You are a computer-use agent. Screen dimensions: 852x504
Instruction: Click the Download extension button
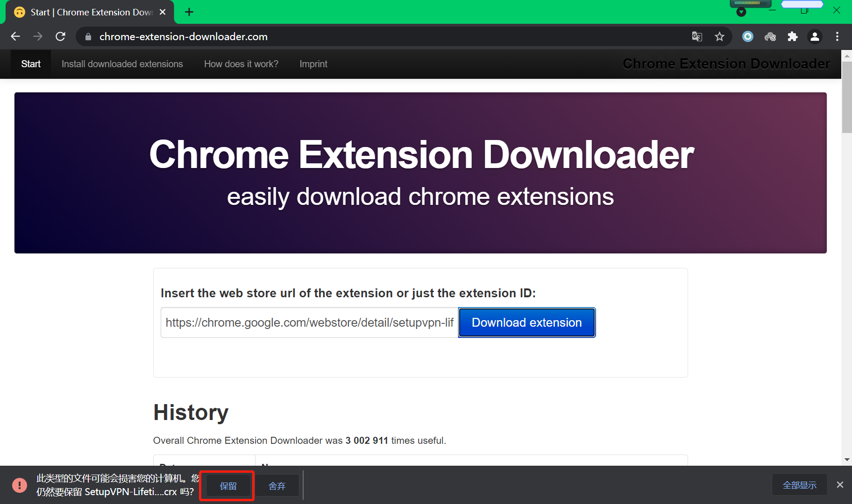point(527,322)
